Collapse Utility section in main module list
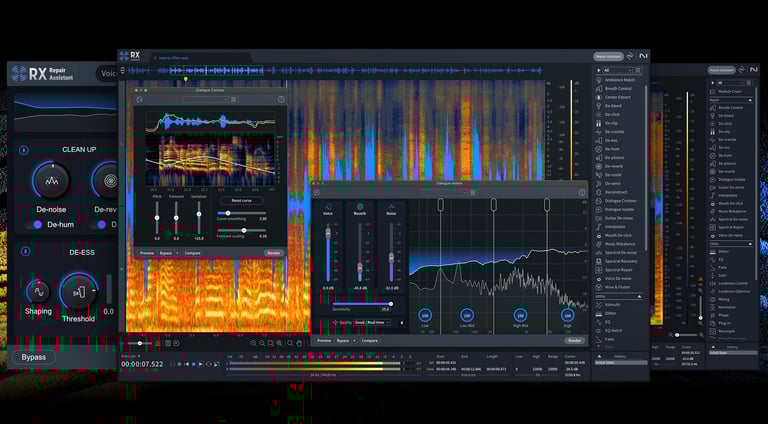Image resolution: width=768 pixels, height=424 pixels. point(639,297)
